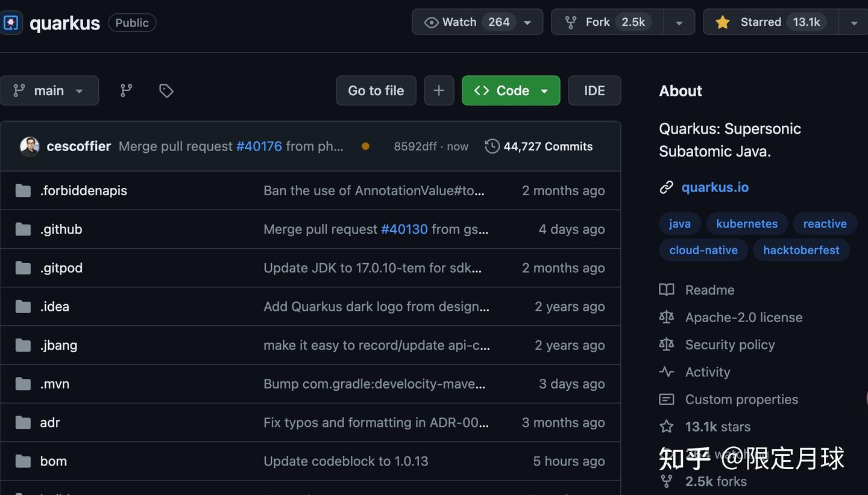Click the plus add file button
Viewport: 868px width, 495px height.
[x=439, y=90]
